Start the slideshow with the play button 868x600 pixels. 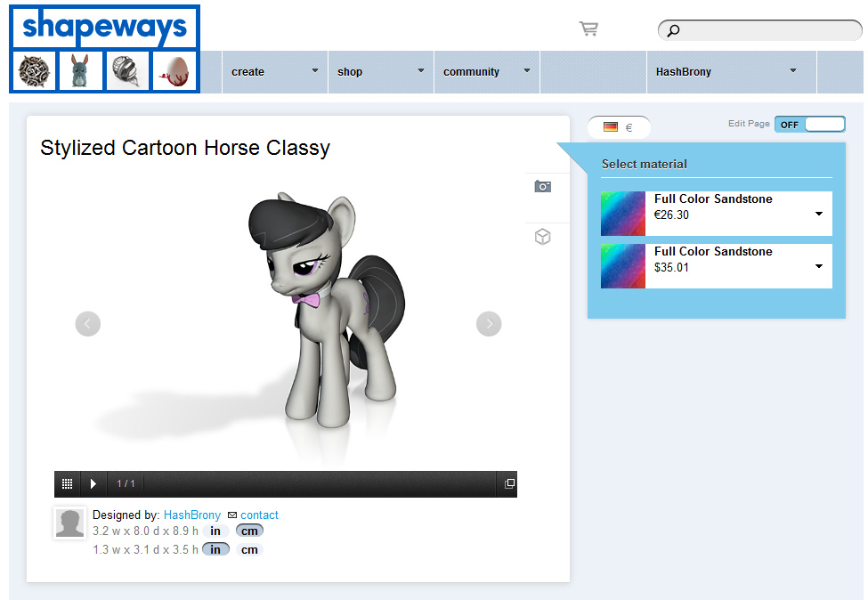[93, 483]
